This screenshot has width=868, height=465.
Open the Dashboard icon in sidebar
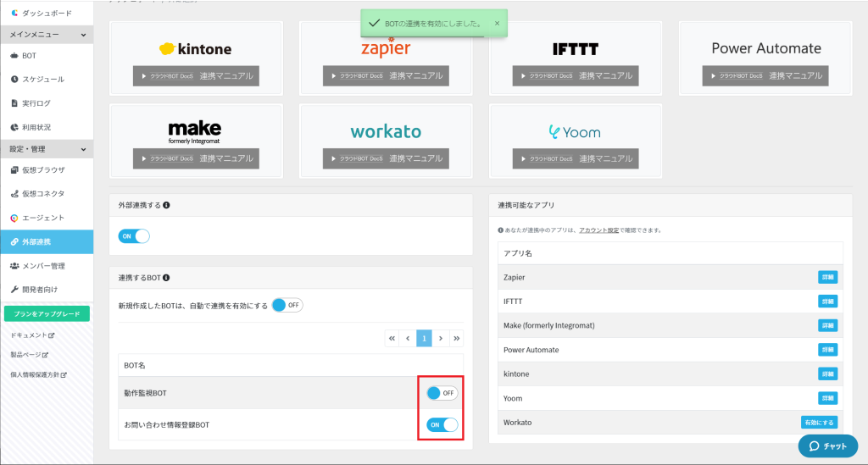tap(14, 13)
